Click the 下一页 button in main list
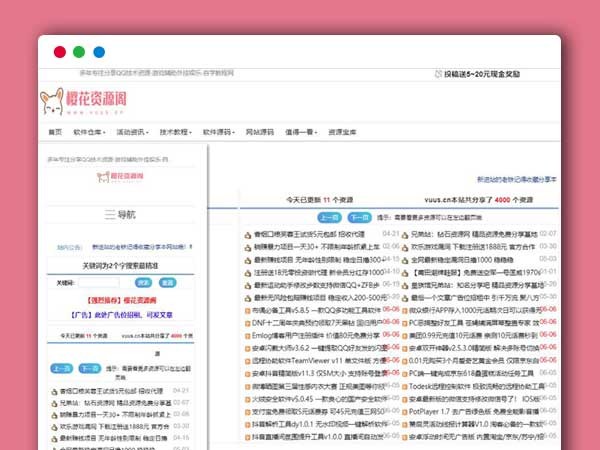600x450 pixels. [357, 216]
